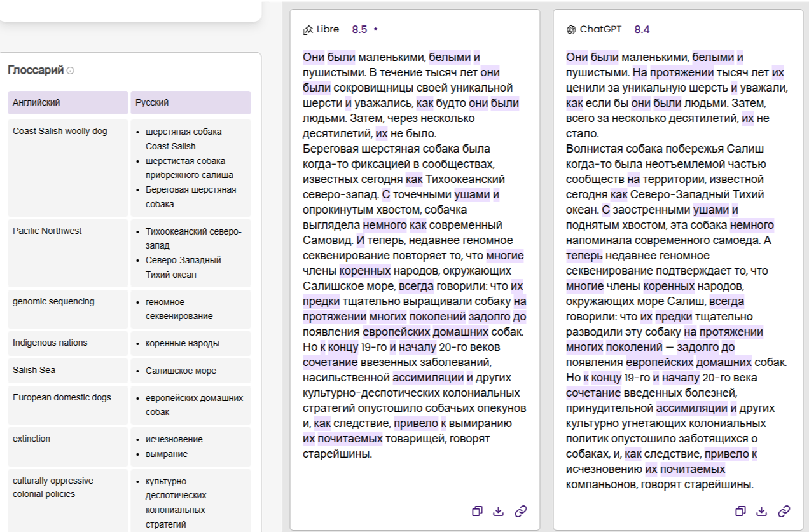
Task: Click the info icon beside Глоссарий
Action: 71,71
